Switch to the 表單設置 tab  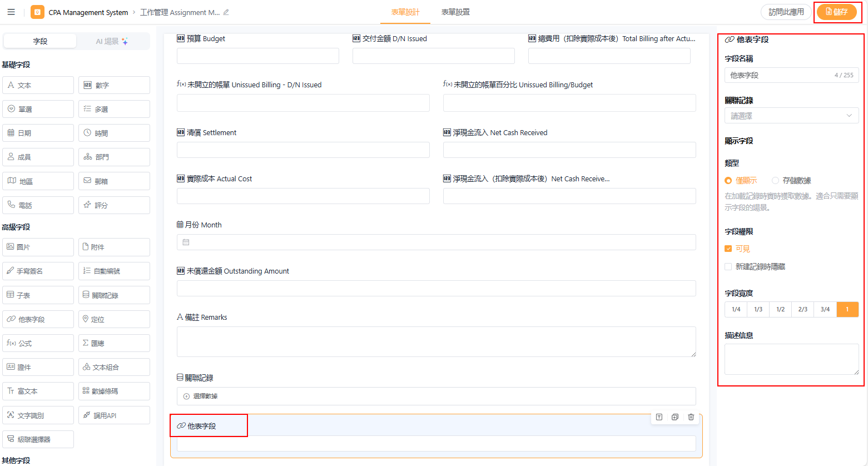pyautogui.click(x=455, y=12)
